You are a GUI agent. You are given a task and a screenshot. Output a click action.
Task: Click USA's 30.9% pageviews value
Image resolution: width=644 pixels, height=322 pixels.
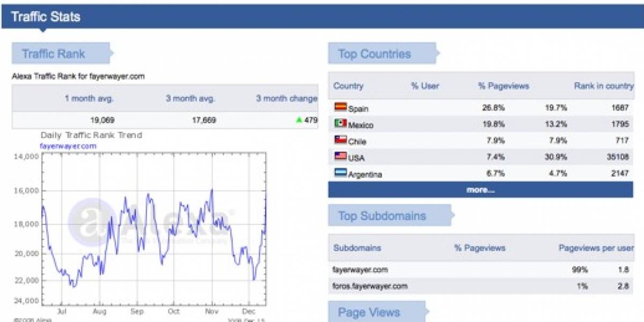[556, 157]
